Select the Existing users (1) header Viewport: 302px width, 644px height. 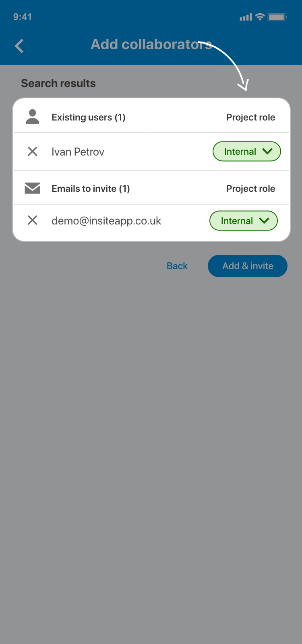coord(89,117)
